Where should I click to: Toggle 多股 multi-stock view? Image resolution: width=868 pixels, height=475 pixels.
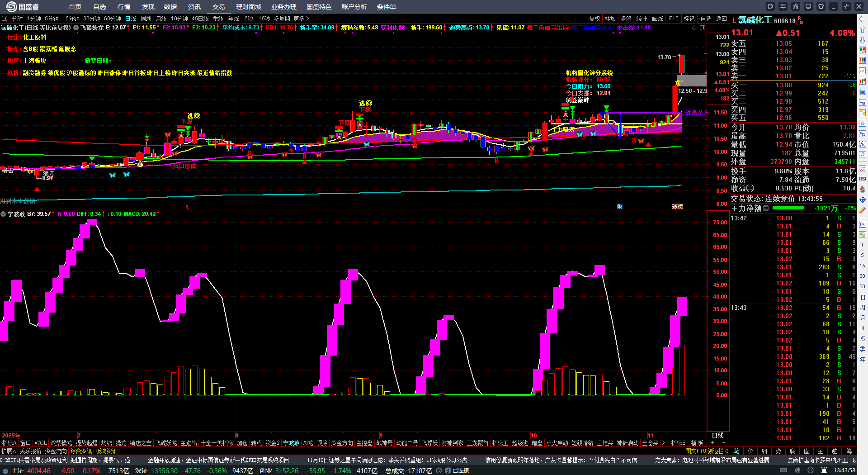point(626,19)
